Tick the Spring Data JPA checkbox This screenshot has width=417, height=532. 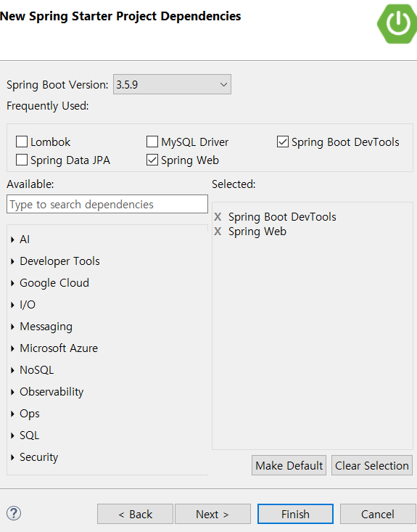point(22,160)
